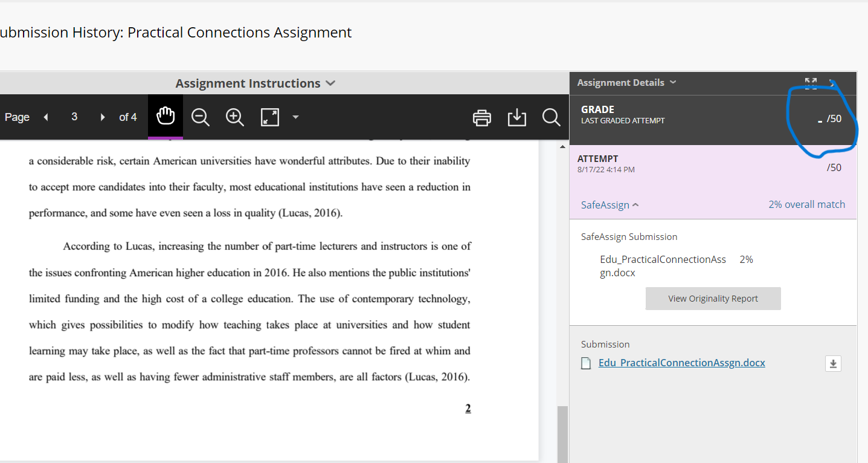Download submission file with arrow icon
This screenshot has height=463, width=868.
[833, 363]
